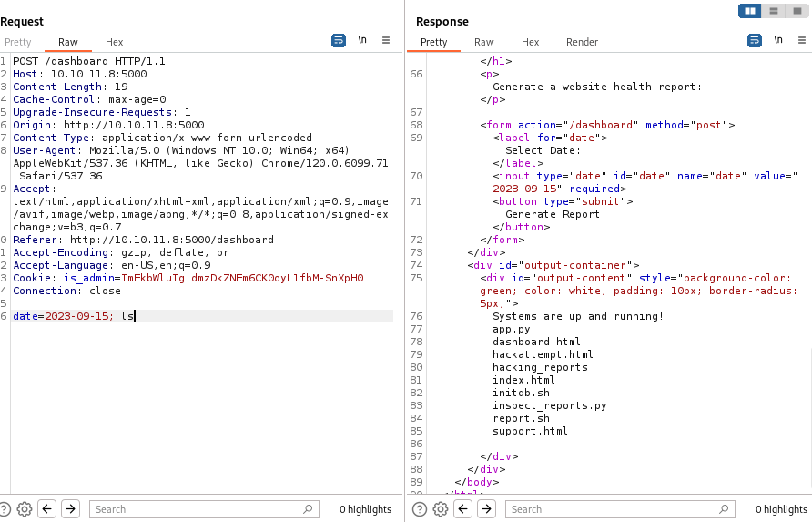Click the Cookie is_admin header line
Image resolution: width=812 pixels, height=522 pixels.
coord(188,278)
